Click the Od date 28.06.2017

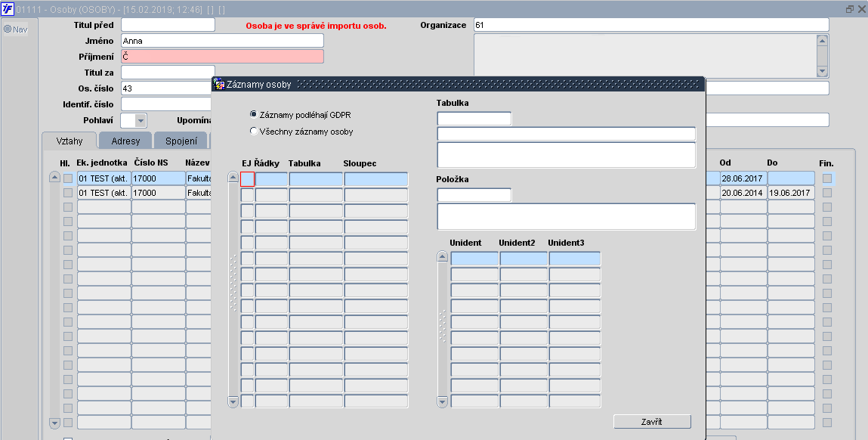click(743, 178)
